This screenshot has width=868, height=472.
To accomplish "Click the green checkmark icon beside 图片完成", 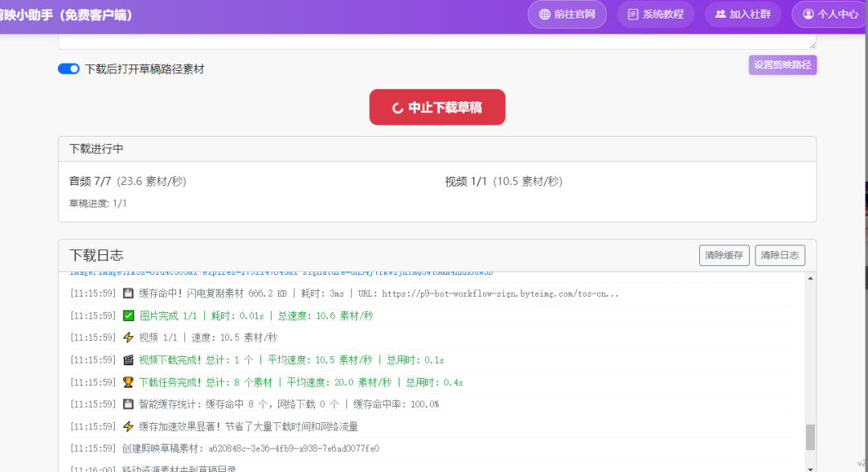I will tap(129, 316).
